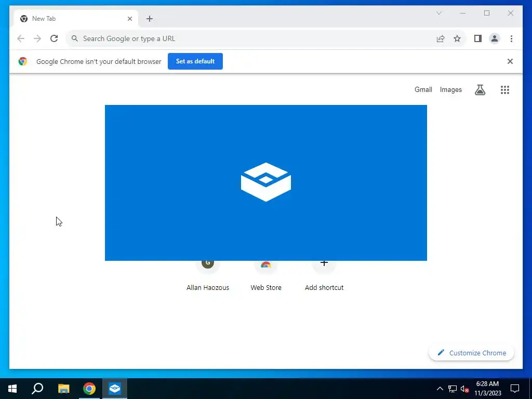Select the New Tab tab
The height and width of the screenshot is (399, 532).
(x=76, y=19)
